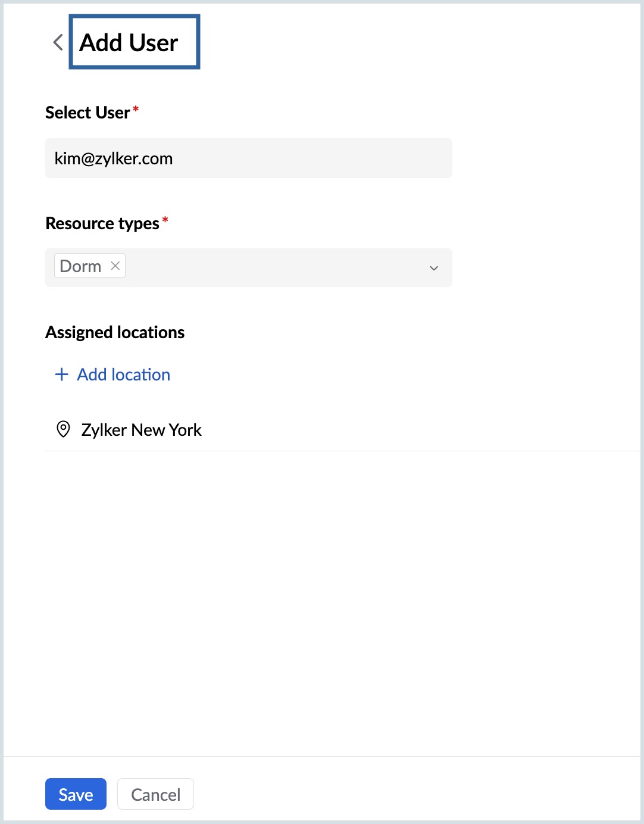Image resolution: width=644 pixels, height=824 pixels.
Task: Click the Select User field label
Action: (87, 113)
